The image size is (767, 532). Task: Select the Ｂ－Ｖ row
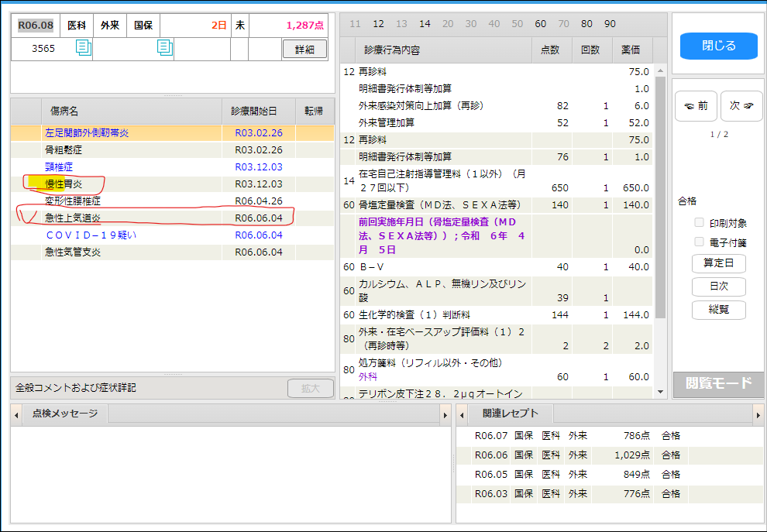pyautogui.click(x=497, y=267)
